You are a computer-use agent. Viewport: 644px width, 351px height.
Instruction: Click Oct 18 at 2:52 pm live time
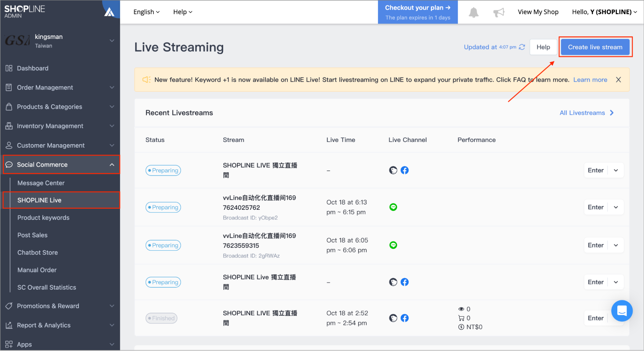pos(347,318)
